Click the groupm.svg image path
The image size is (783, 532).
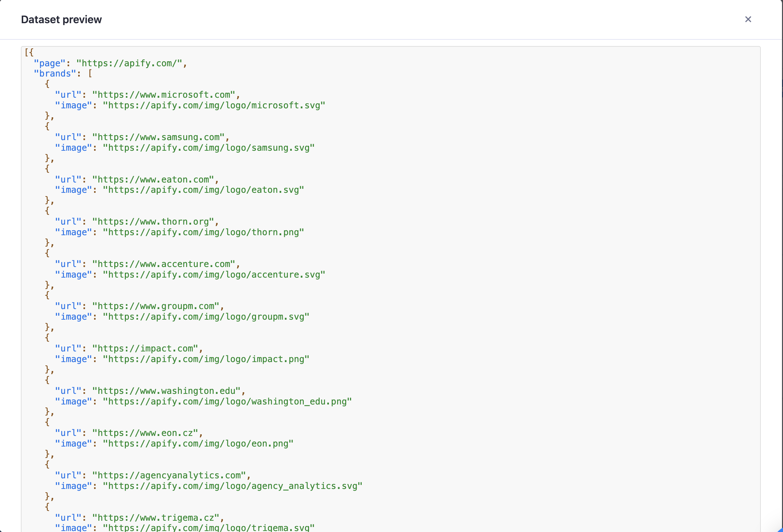pos(206,317)
